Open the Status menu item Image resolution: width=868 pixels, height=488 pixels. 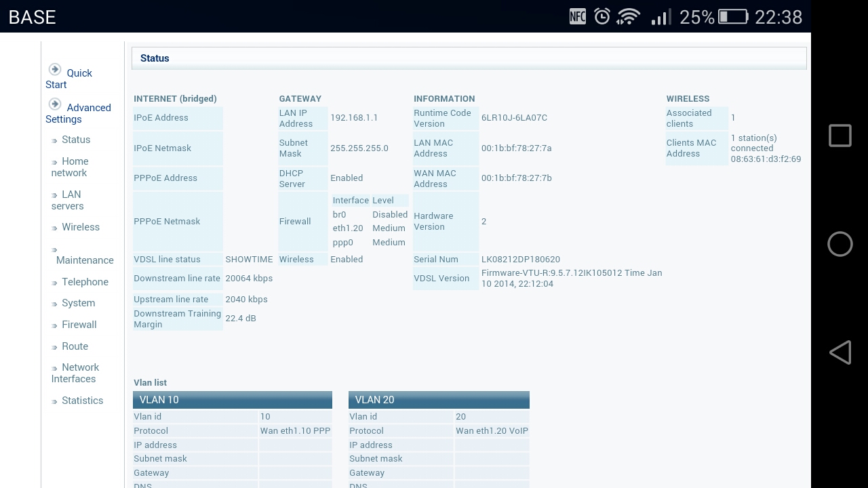coord(75,140)
